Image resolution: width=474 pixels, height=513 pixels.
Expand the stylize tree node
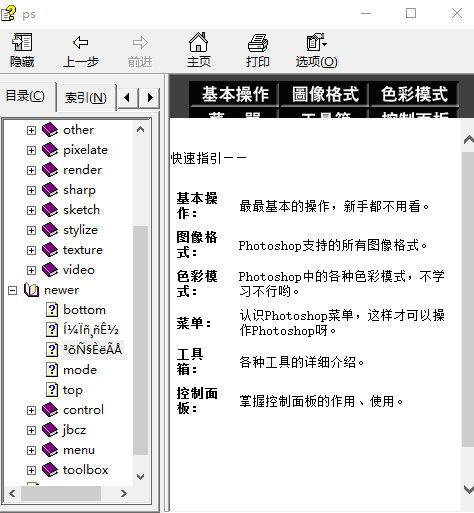(x=31, y=230)
